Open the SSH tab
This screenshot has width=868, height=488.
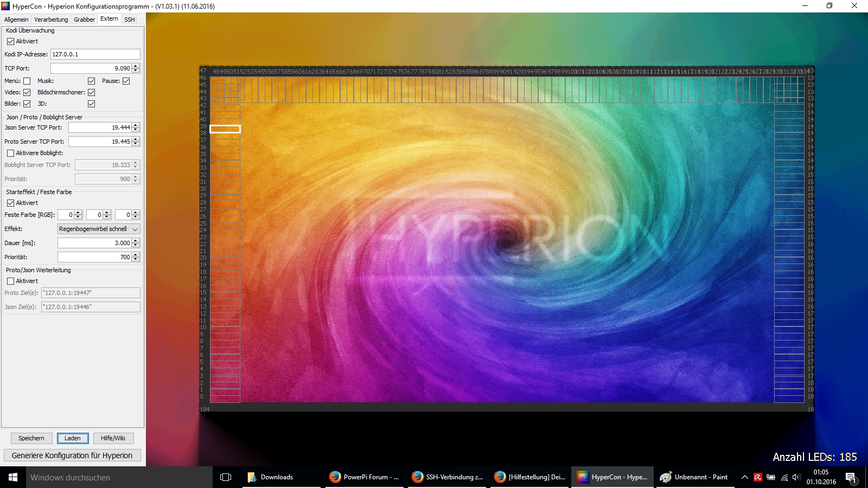click(129, 20)
